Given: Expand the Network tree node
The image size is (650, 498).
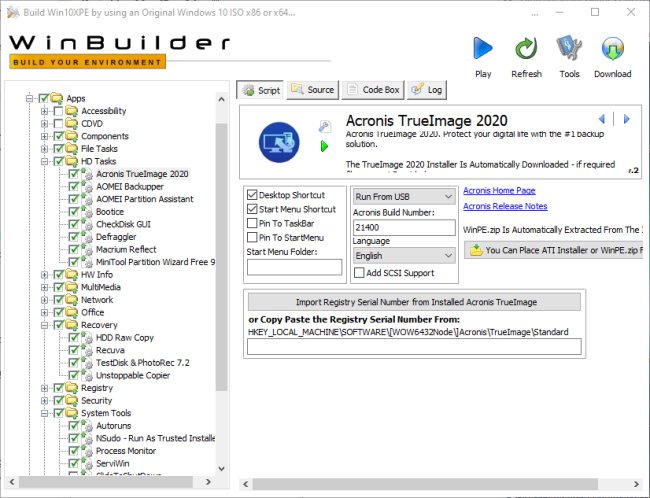Looking at the screenshot, I should [44, 300].
